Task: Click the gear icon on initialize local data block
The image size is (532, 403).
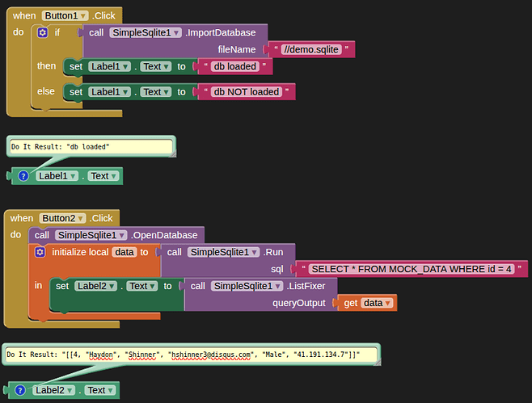Action: point(40,252)
